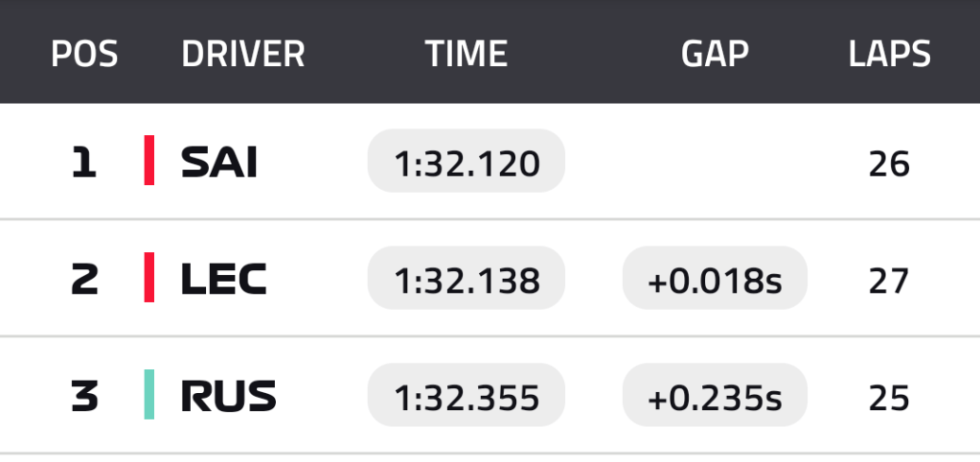Click the teal team bar beside RUS
980x462 pixels.
click(149, 395)
